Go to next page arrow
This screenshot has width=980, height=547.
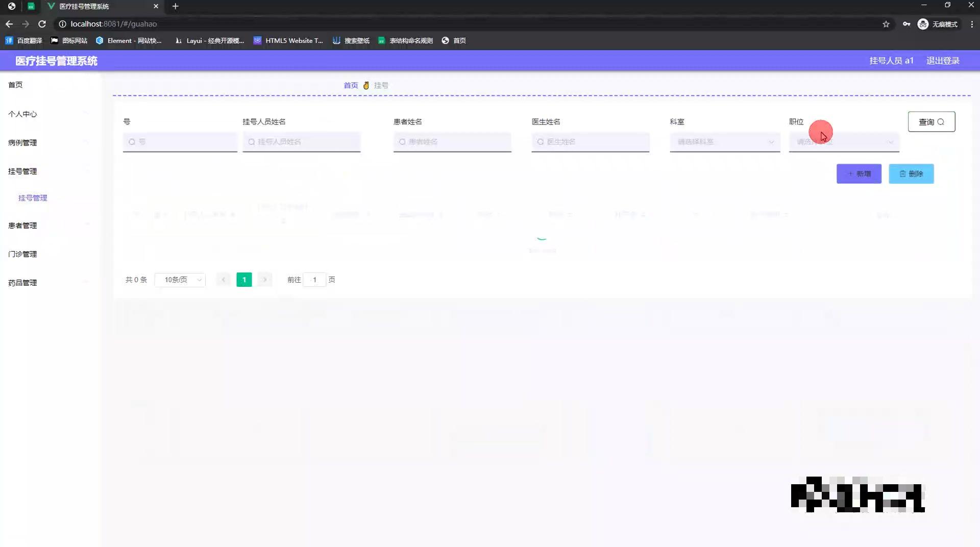pyautogui.click(x=265, y=280)
